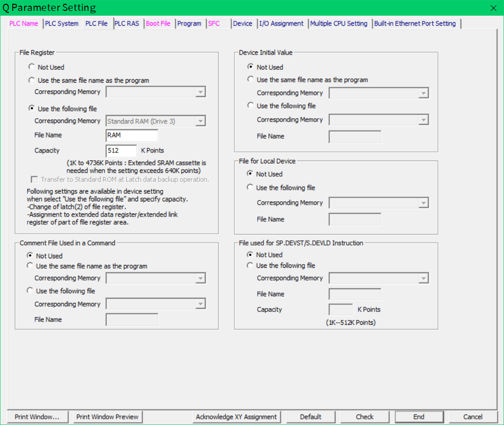Switch to the PLC System tab
This screenshot has height=425, width=504.
click(62, 24)
